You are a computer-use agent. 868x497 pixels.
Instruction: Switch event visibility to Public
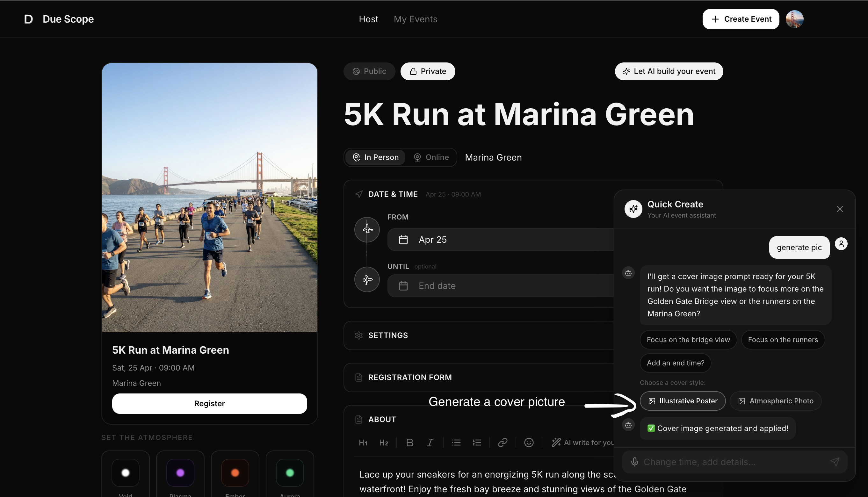[x=369, y=71]
